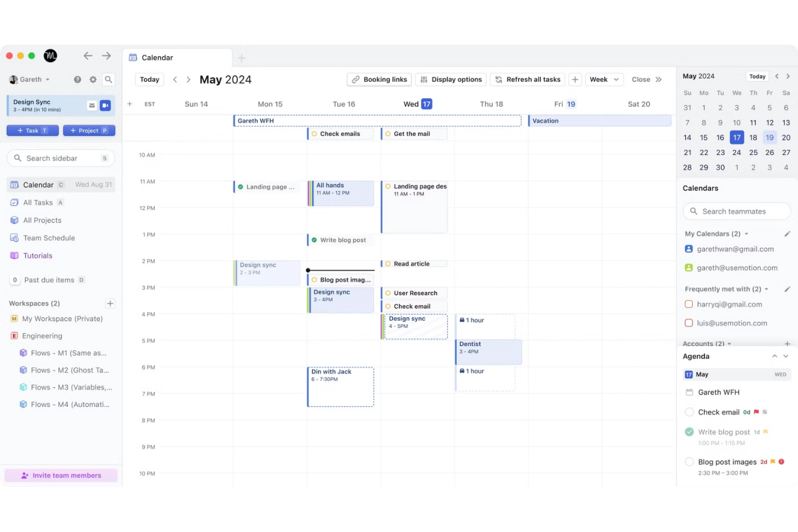Open settings via the gear icon
Viewport: 798px width, 532px height.
click(93, 79)
